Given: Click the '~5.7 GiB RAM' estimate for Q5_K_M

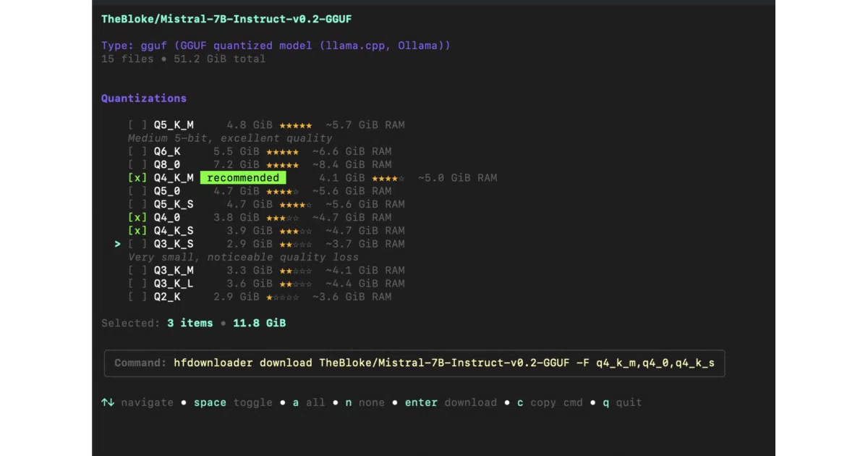Looking at the screenshot, I should pyautogui.click(x=365, y=125).
